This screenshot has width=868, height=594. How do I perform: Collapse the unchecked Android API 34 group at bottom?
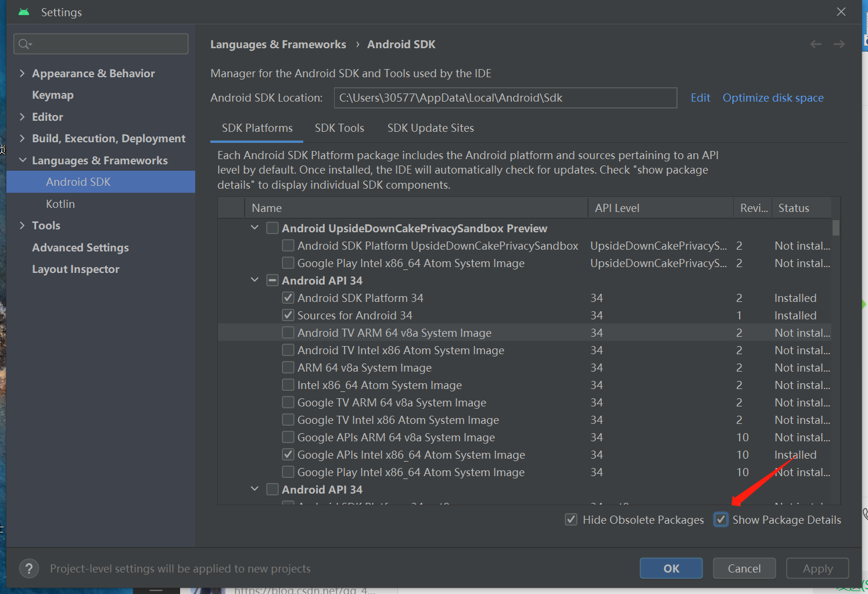[254, 489]
